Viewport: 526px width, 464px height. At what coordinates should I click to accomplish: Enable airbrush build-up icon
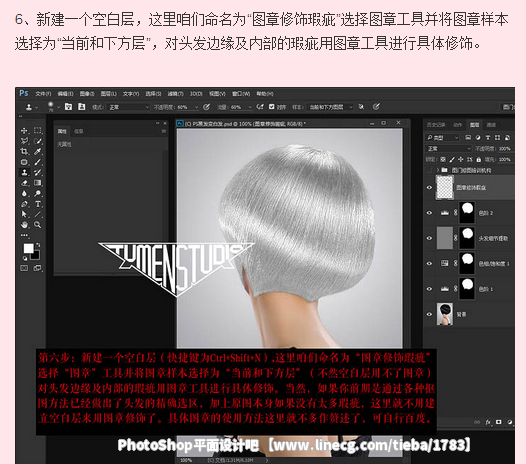(x=260, y=107)
